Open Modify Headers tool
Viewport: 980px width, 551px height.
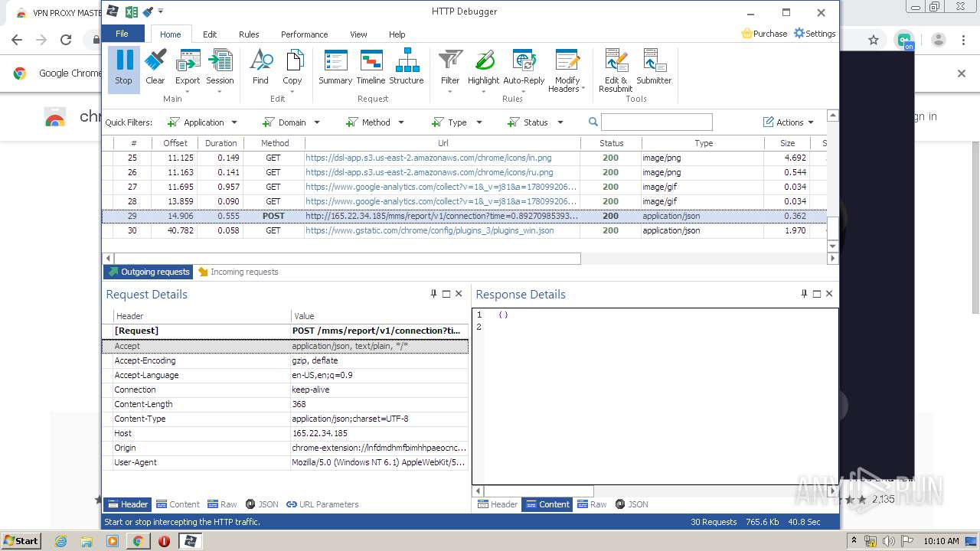567,71
